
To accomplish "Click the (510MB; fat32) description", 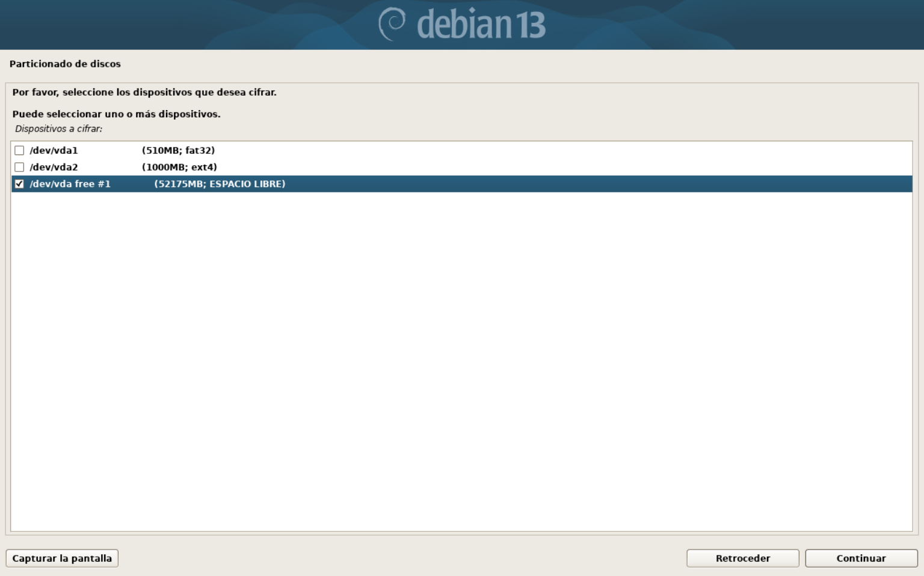I will tap(178, 150).
